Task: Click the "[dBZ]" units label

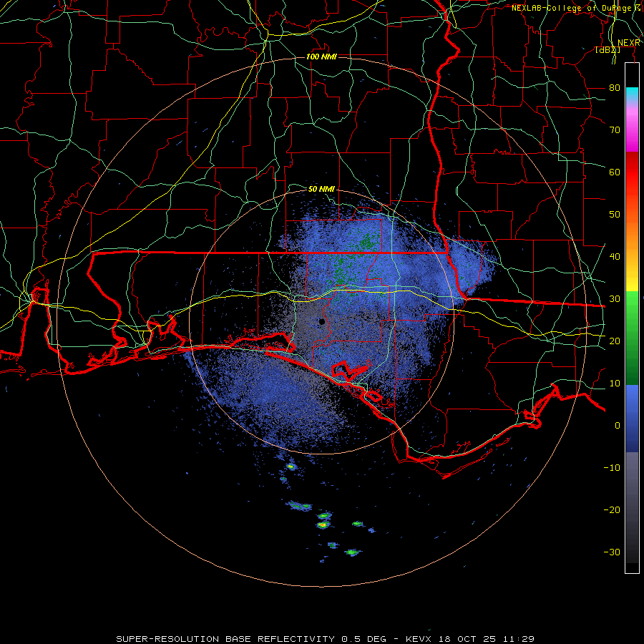Action: (608, 49)
